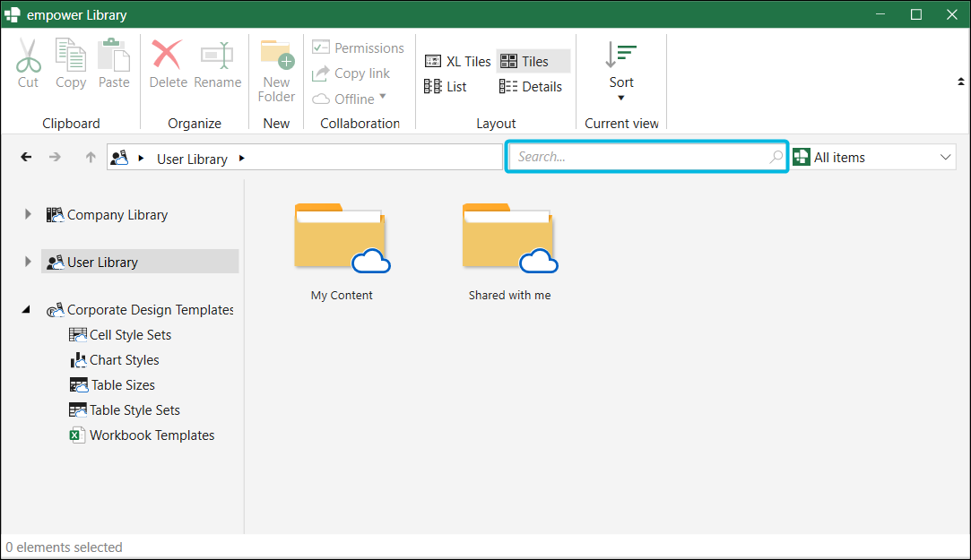
Task: Click the '0 elements selected' status text
Action: pos(64,547)
